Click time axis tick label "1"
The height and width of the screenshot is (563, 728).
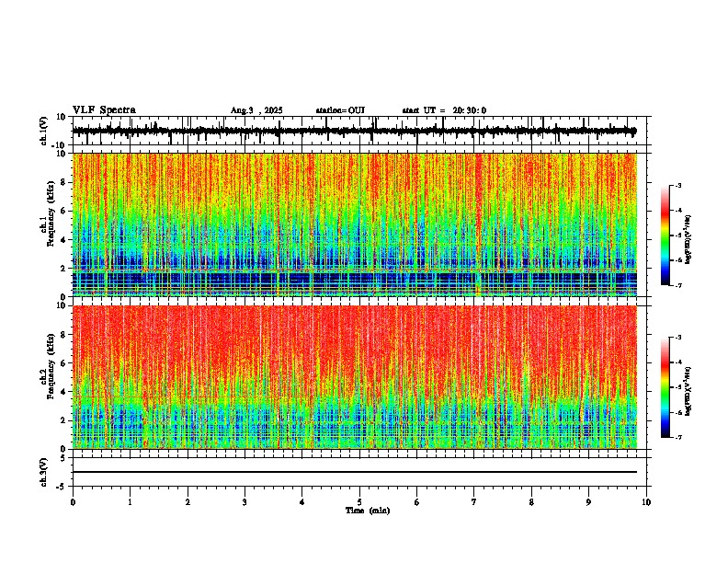click(x=130, y=502)
